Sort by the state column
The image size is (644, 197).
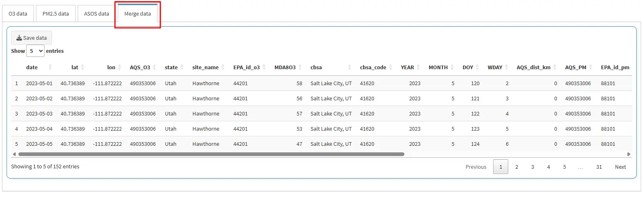(171, 67)
